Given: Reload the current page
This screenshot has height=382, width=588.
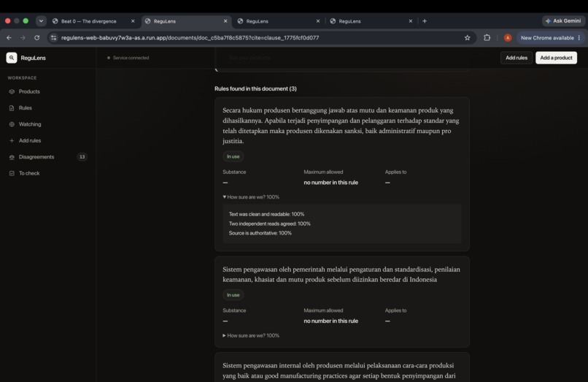Looking at the screenshot, I should (36, 37).
